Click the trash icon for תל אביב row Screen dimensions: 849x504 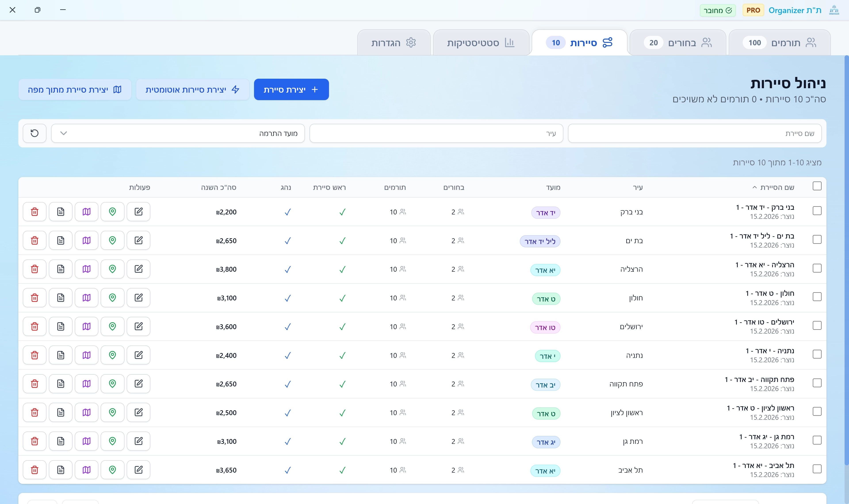click(35, 470)
